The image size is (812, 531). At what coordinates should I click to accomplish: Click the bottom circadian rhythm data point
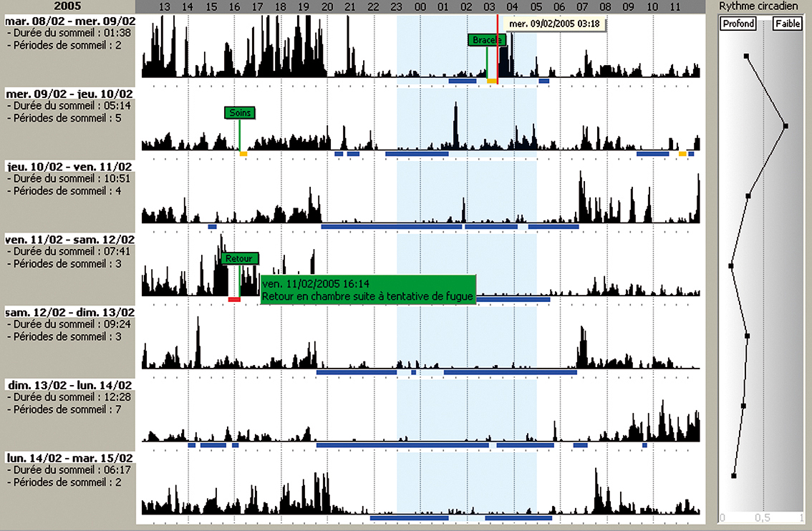(x=733, y=476)
